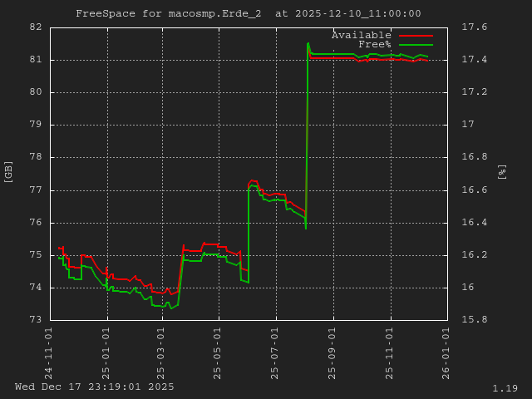Click the green Free% legend line sample
Viewport: 532px width, 399px height.
pyautogui.click(x=416, y=45)
